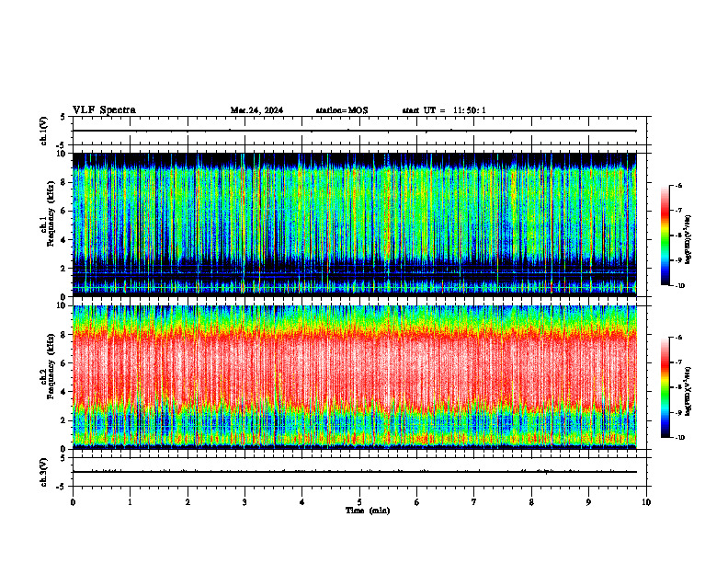This screenshot has width=728, height=563.
Task: Click the ch.2 spectrogram panel
Action: (x=355, y=377)
